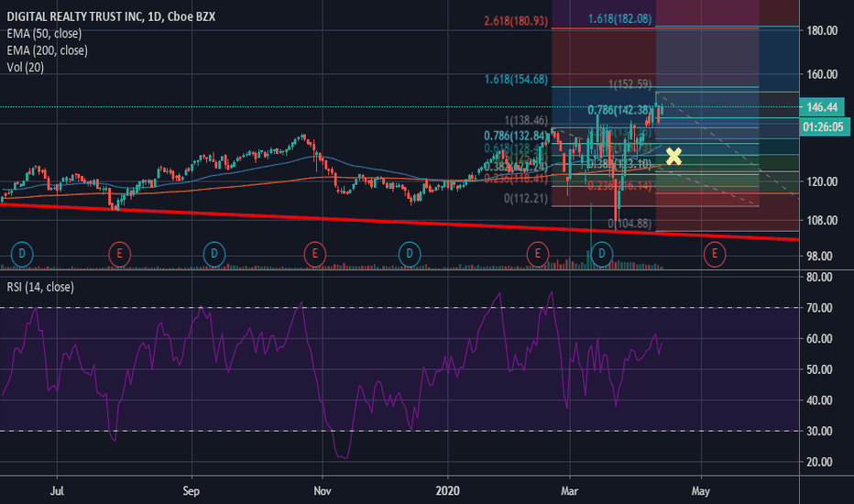The width and height of the screenshot is (854, 504).
Task: Click the Digital Realty Trust symbol title
Action: [111, 16]
